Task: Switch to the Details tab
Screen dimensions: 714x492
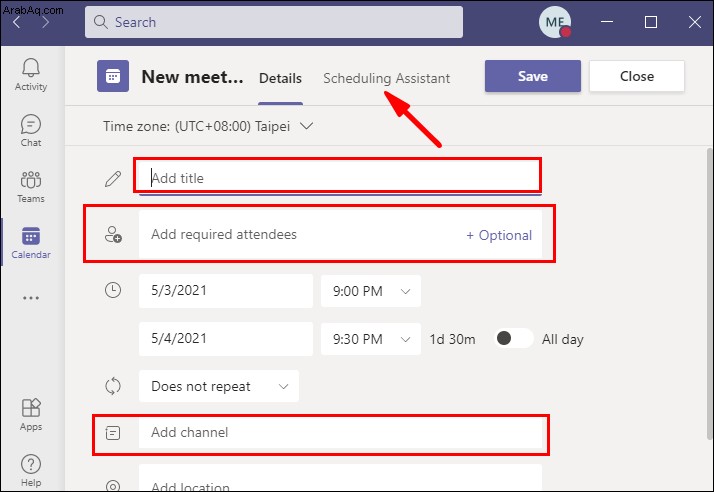Action: tap(280, 78)
